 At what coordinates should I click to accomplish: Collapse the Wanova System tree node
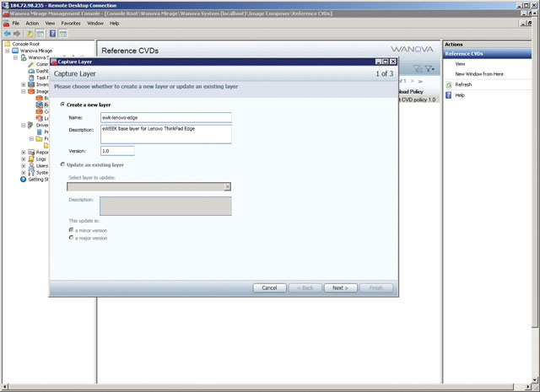15,57
